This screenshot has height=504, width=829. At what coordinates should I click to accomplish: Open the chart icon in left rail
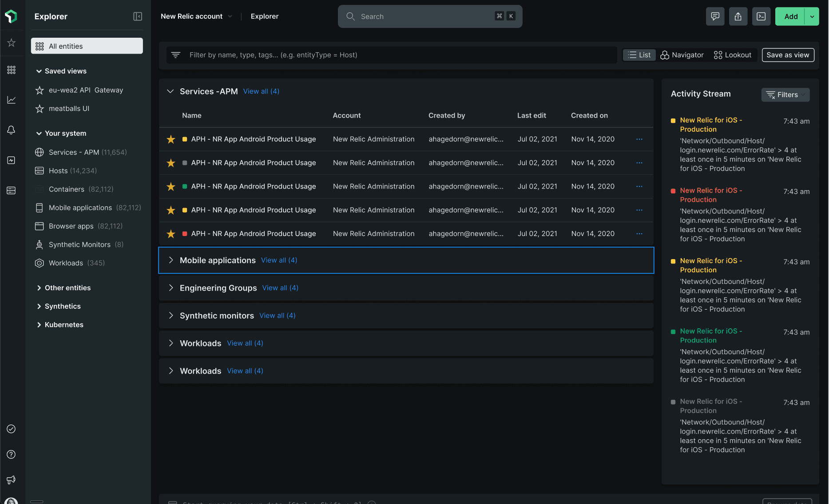(x=12, y=100)
